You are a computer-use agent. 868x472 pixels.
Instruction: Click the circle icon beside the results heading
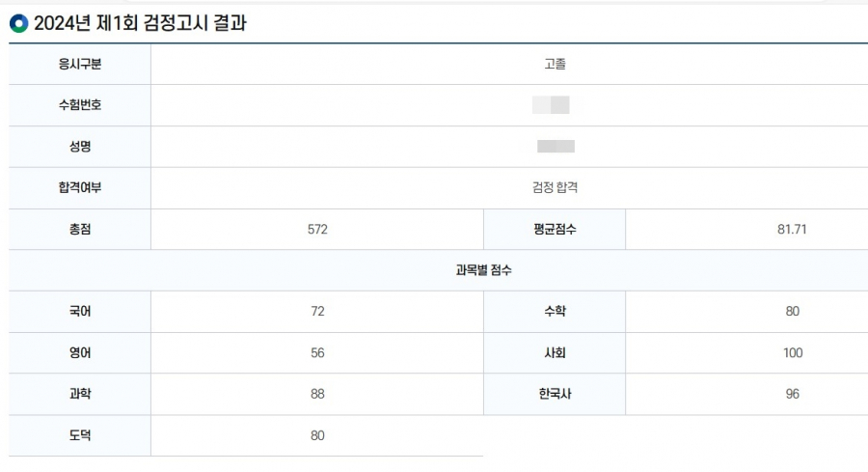(x=18, y=24)
